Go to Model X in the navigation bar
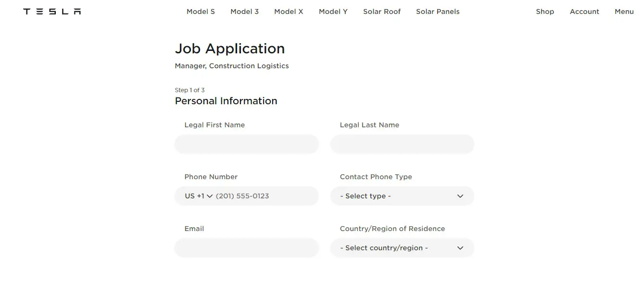This screenshot has height=293, width=644. click(289, 12)
